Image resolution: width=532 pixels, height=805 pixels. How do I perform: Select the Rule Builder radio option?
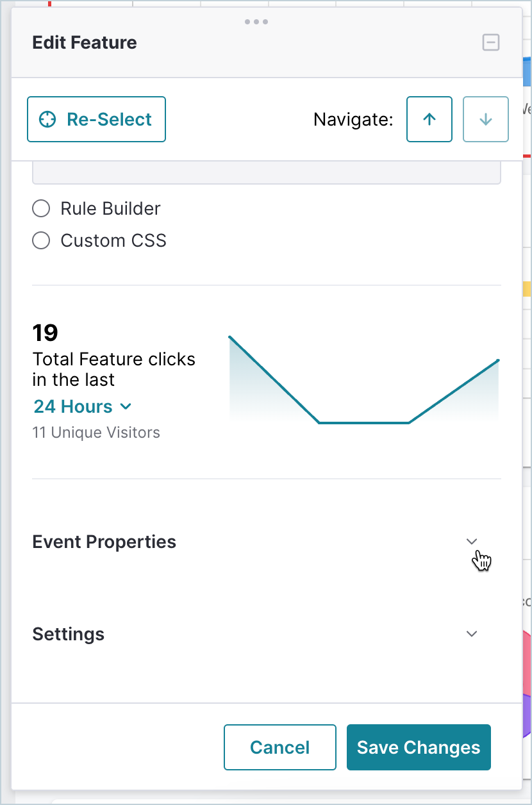41,208
